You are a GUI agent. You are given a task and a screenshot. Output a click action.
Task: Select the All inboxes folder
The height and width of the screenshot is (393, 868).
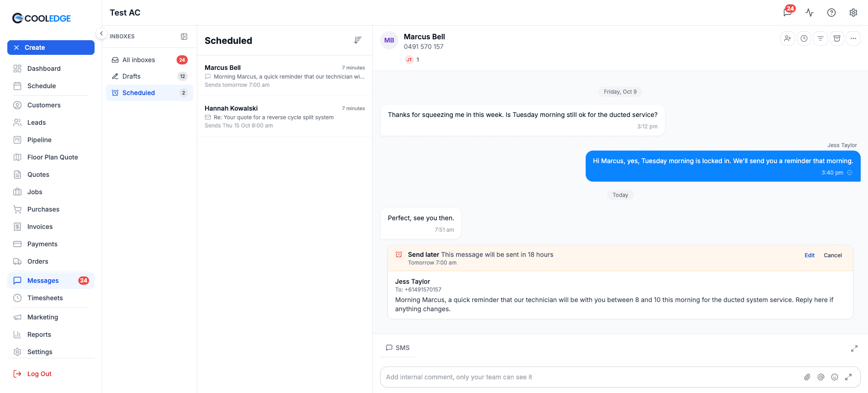point(149,60)
